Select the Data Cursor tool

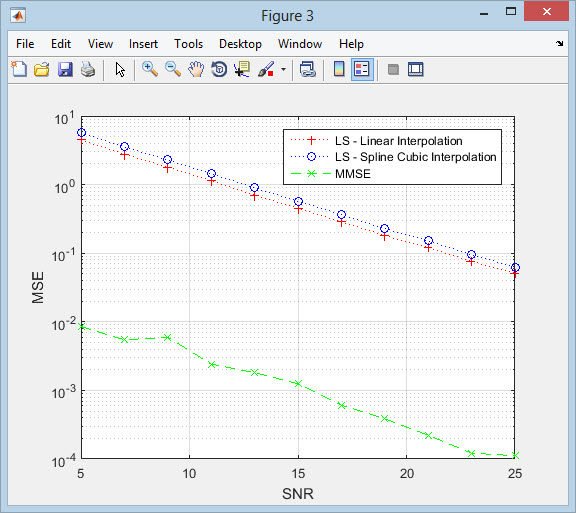click(x=242, y=69)
